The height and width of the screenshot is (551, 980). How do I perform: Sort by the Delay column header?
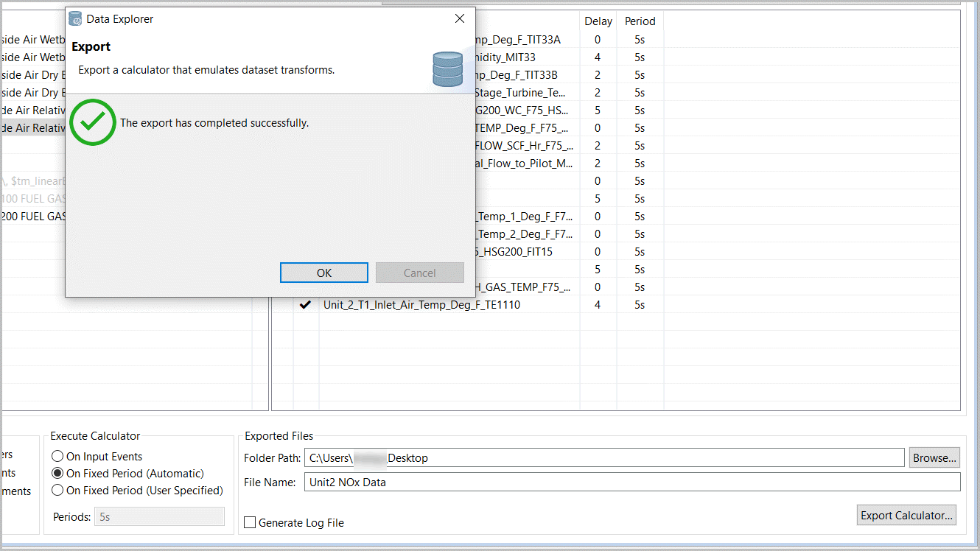pyautogui.click(x=598, y=21)
